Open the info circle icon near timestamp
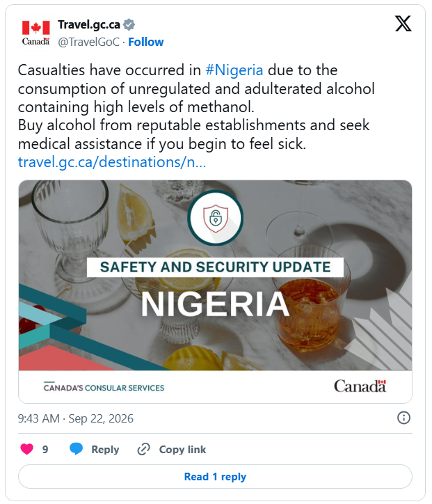 point(403,418)
